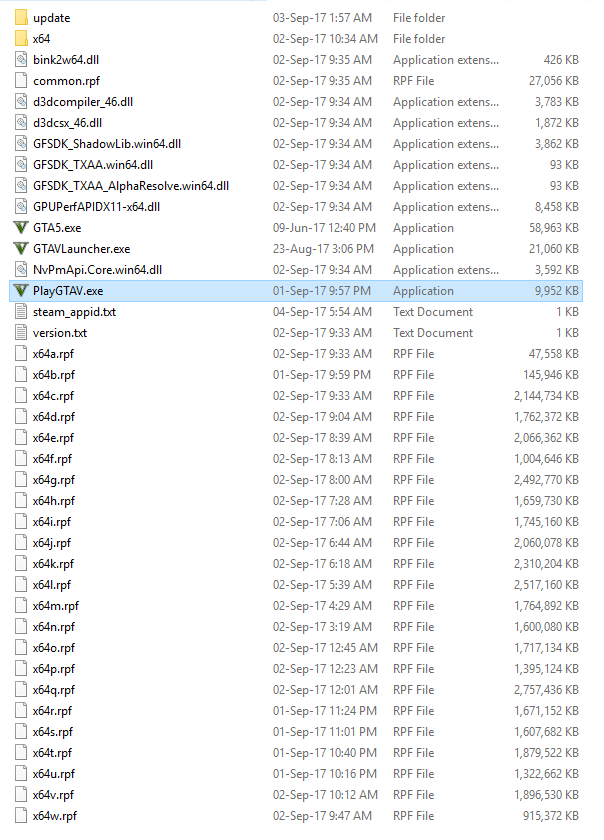The width and height of the screenshot is (604, 840).
Task: Click the common.rpf file icon
Action: click(21, 80)
